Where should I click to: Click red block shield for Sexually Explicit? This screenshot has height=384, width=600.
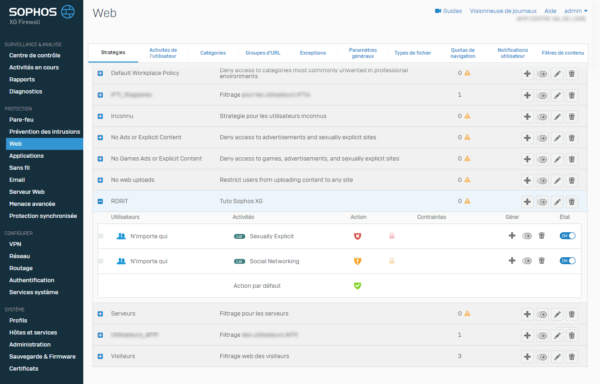357,236
